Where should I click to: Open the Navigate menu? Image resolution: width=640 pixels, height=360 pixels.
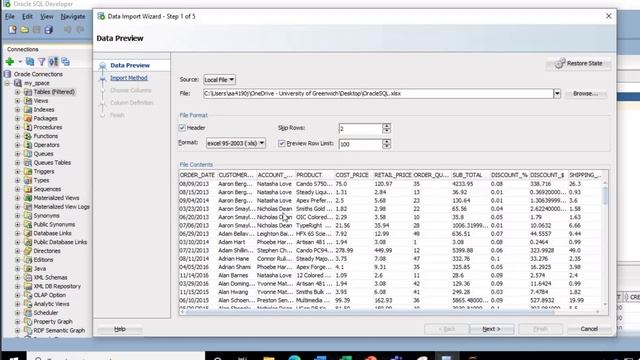point(73,17)
